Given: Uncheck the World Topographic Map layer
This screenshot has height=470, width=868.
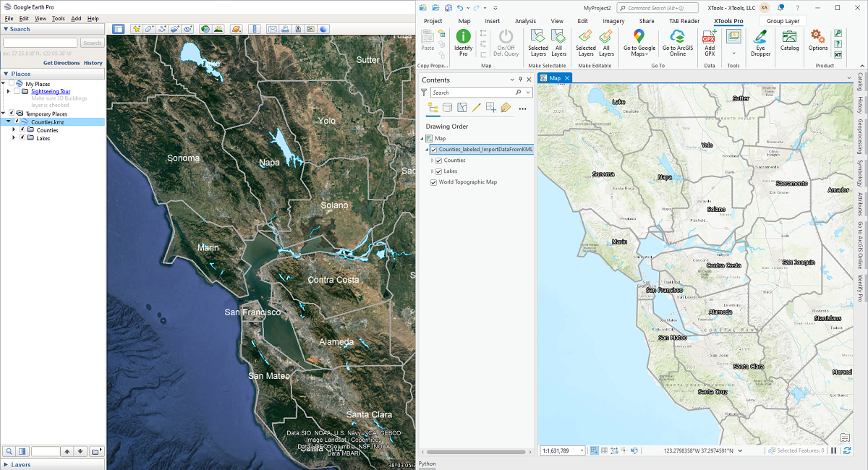Looking at the screenshot, I should coord(434,182).
